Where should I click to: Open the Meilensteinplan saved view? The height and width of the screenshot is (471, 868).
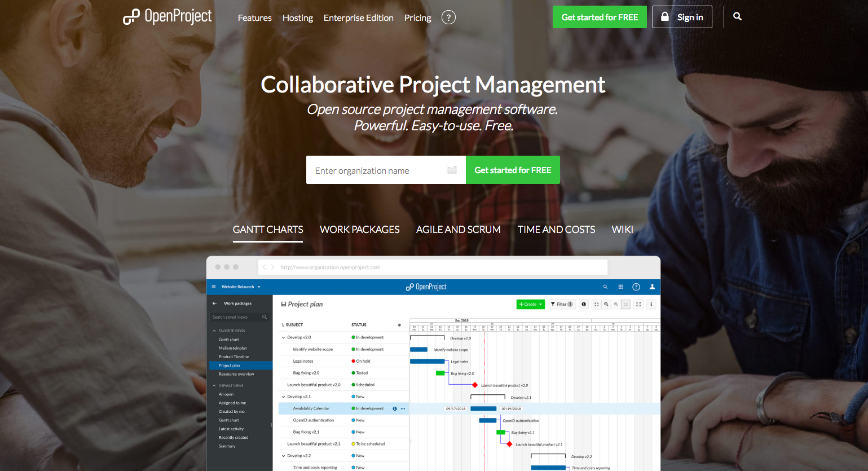tap(233, 348)
